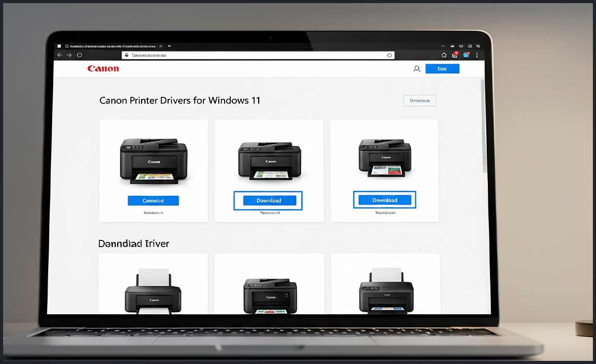Reload the page with the circular refresh icon

80,55
